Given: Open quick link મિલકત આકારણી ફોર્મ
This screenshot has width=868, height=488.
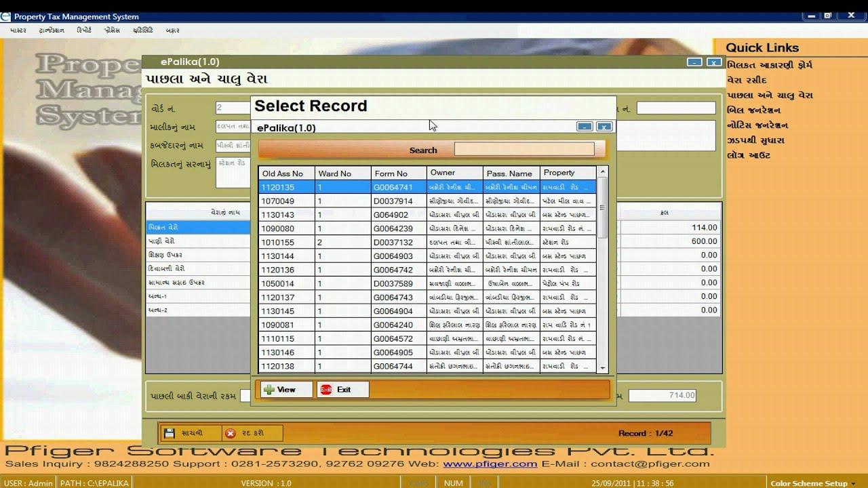Looking at the screenshot, I should 769,65.
